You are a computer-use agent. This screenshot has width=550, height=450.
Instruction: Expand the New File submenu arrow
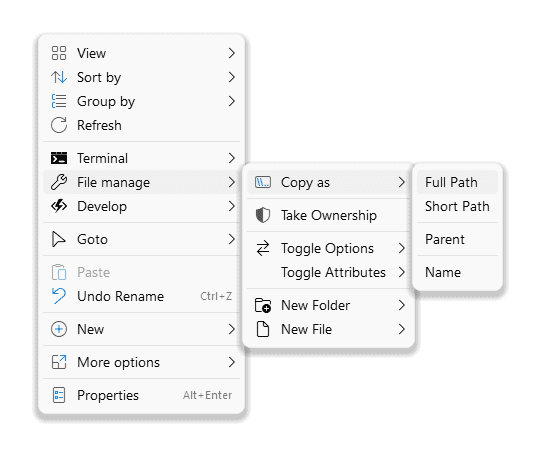tap(402, 329)
